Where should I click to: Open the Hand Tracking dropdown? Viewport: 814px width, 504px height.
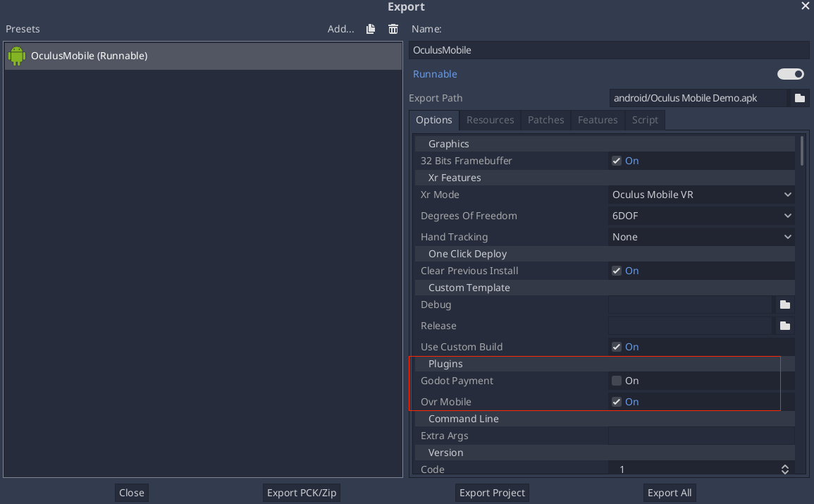click(701, 237)
